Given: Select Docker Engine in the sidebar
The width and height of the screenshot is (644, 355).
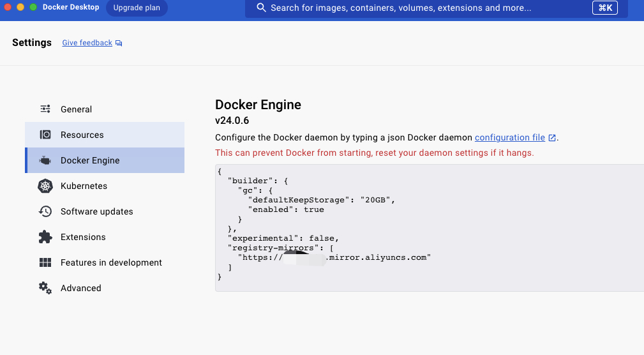Looking at the screenshot, I should (x=105, y=160).
